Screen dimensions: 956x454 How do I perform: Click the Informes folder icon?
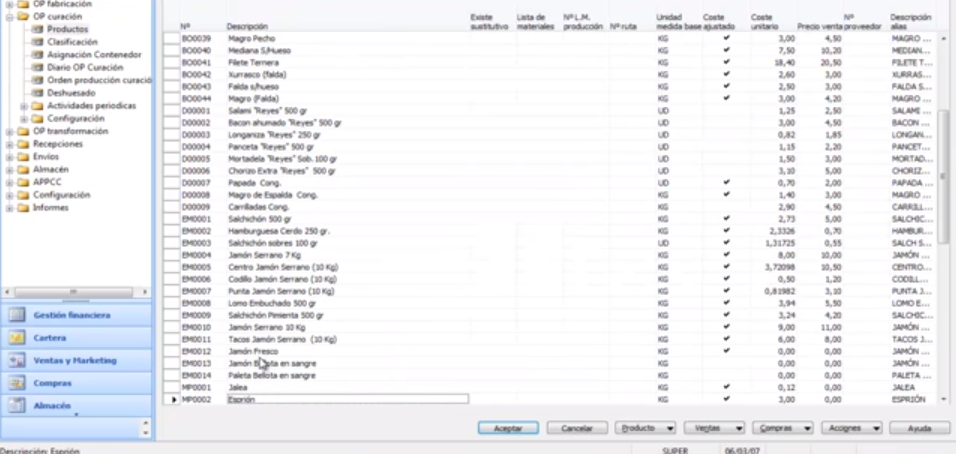point(23,208)
